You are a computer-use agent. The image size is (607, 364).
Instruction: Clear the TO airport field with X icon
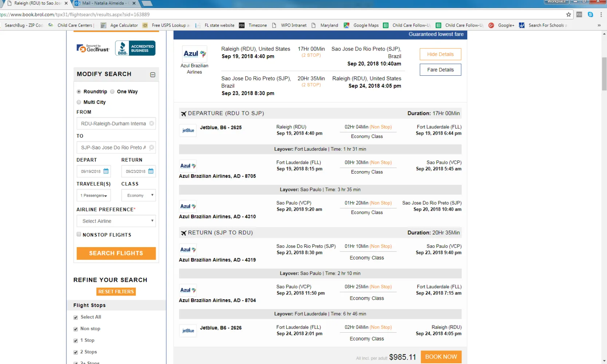pos(152,147)
